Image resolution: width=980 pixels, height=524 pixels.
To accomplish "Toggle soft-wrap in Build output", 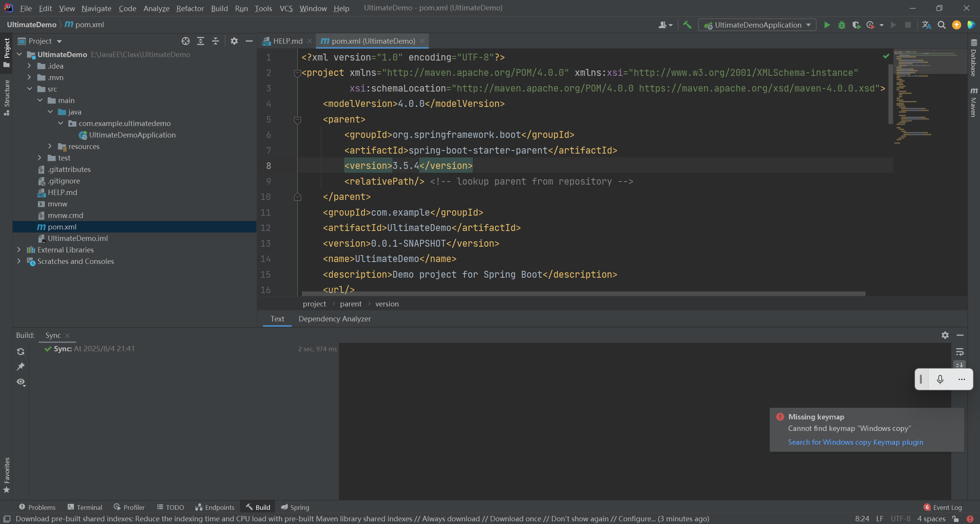I will pos(960,352).
